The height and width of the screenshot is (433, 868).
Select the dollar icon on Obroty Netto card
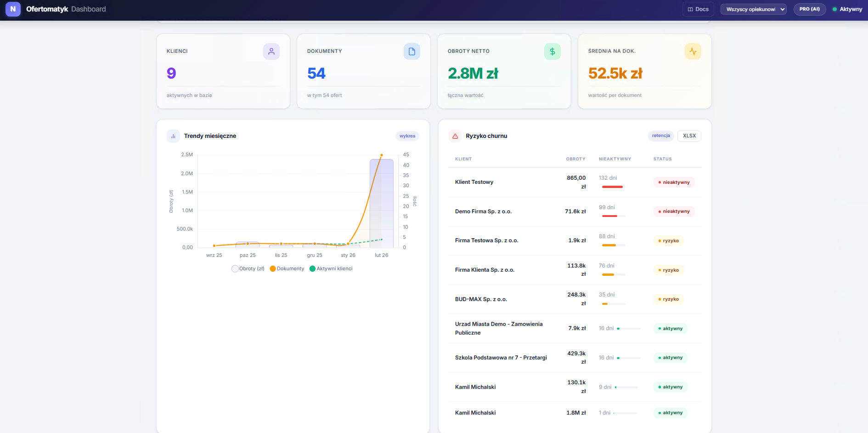[552, 51]
